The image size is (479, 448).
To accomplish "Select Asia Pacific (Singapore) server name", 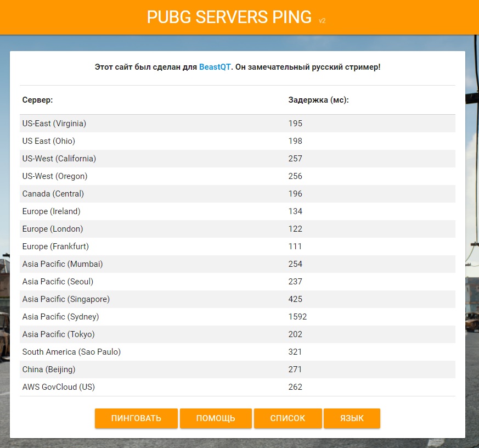I will (x=66, y=299).
